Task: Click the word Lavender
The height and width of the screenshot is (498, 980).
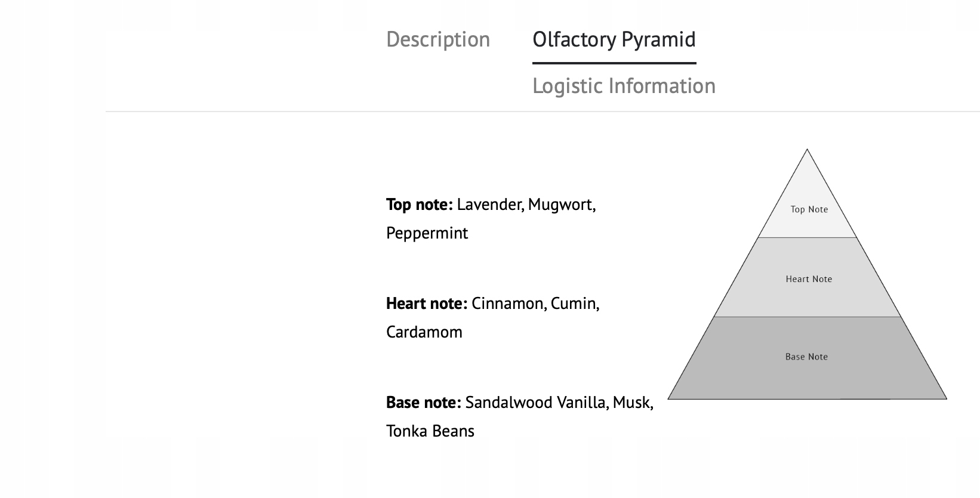Action: point(490,205)
